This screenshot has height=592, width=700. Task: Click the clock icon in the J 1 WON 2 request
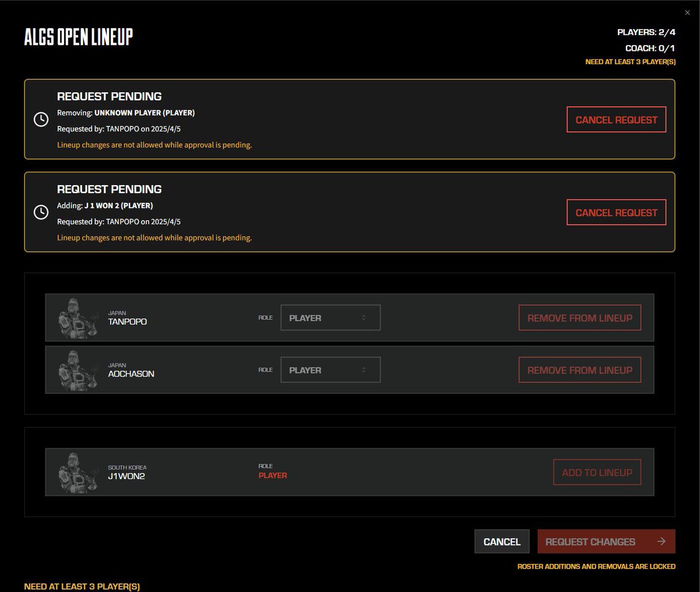coord(41,212)
